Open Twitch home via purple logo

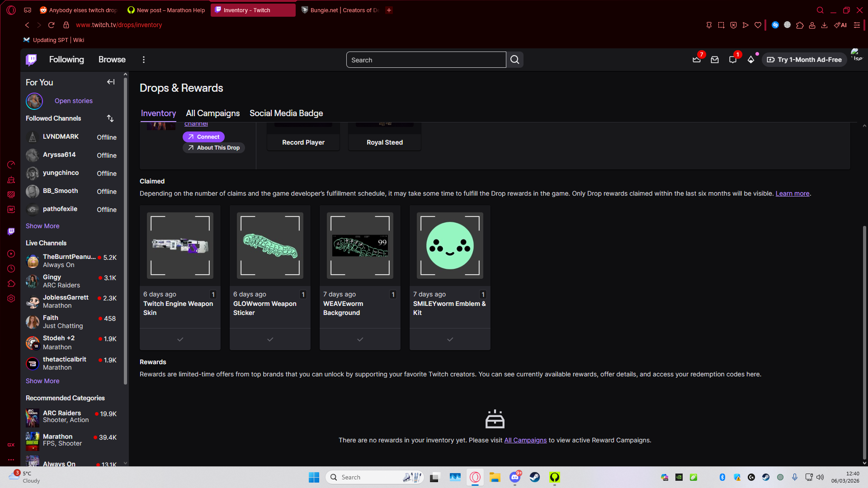[x=31, y=60]
